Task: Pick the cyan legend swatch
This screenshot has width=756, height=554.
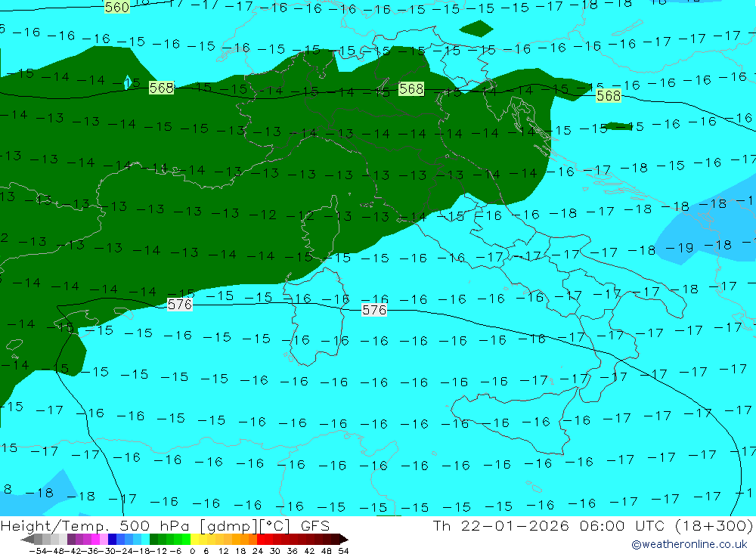Action: tap(145, 539)
